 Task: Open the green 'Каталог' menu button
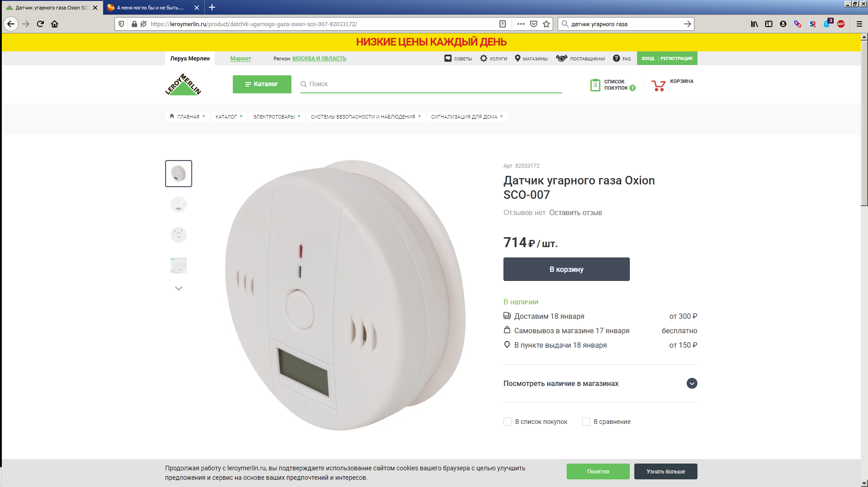pos(262,84)
